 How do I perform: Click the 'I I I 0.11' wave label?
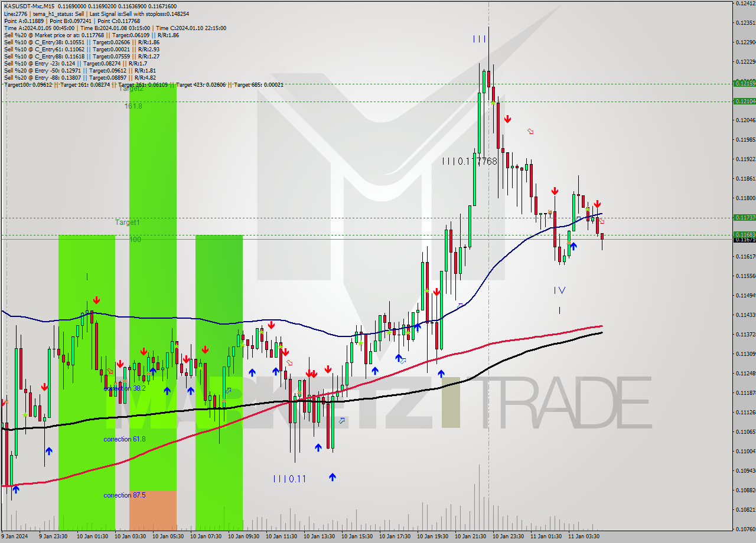coord(289,479)
